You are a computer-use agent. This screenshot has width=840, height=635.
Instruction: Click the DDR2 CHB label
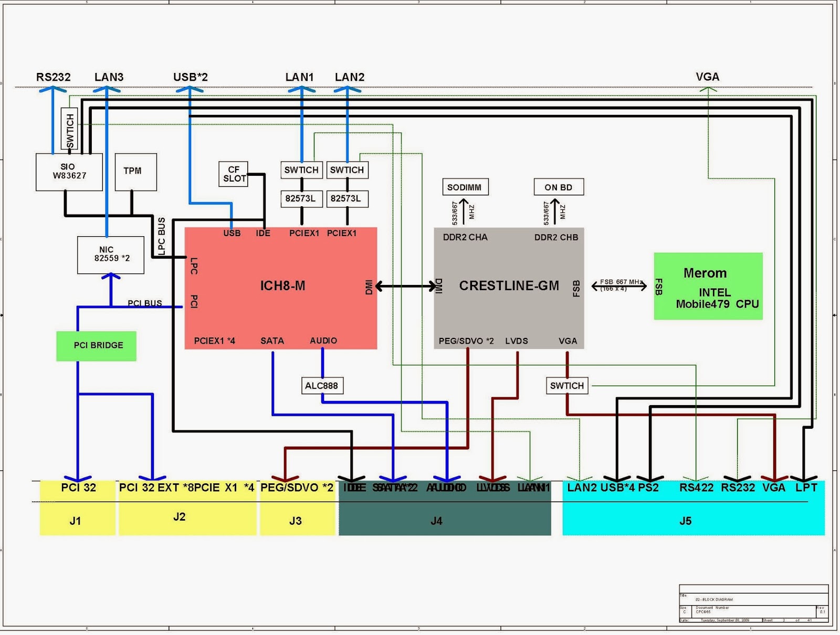556,237
